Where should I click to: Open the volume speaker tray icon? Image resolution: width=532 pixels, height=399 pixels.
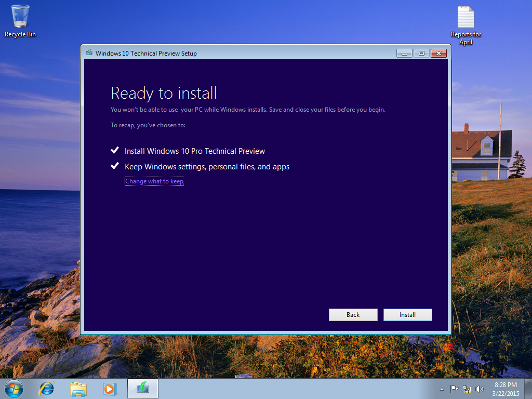point(480,389)
